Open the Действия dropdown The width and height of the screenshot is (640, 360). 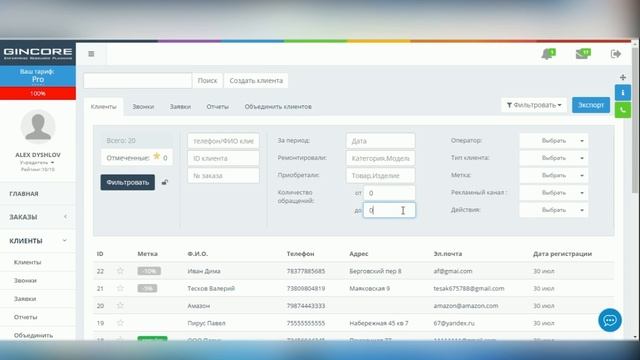pos(553,210)
